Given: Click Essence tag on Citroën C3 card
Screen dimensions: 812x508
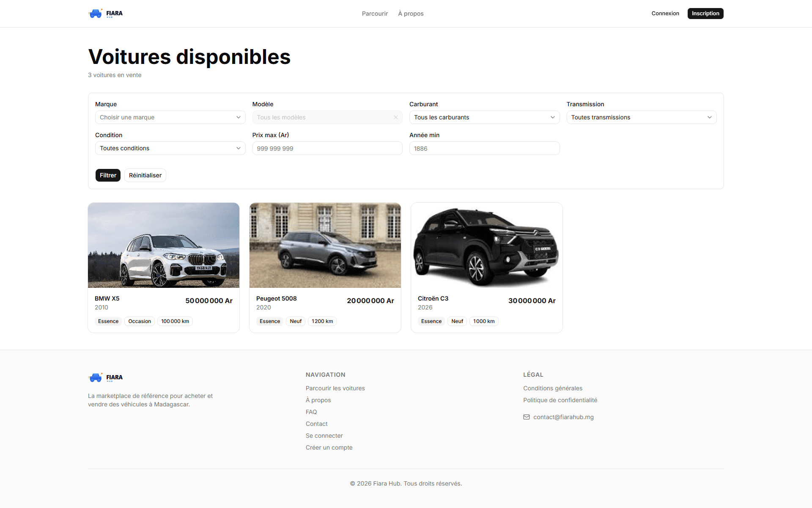Looking at the screenshot, I should point(431,321).
